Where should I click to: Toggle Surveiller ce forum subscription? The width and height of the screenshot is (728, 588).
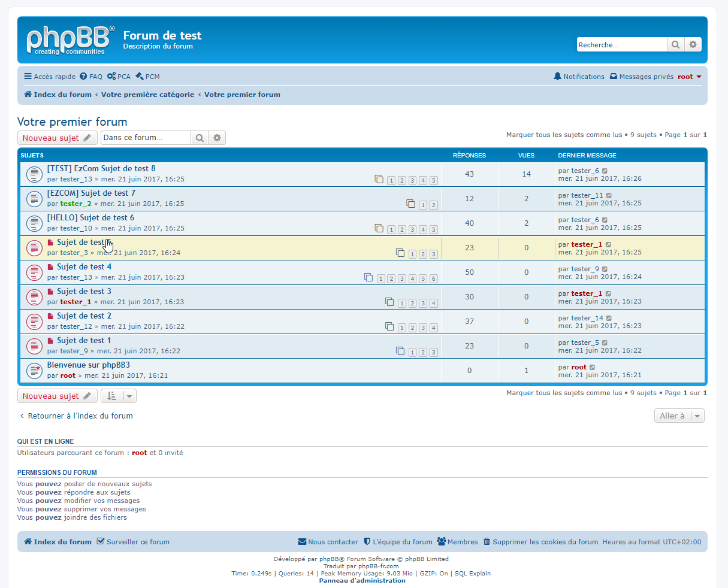133,542
